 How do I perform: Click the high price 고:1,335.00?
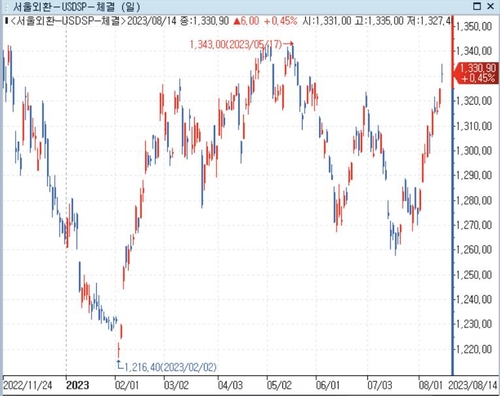pyautogui.click(x=379, y=21)
